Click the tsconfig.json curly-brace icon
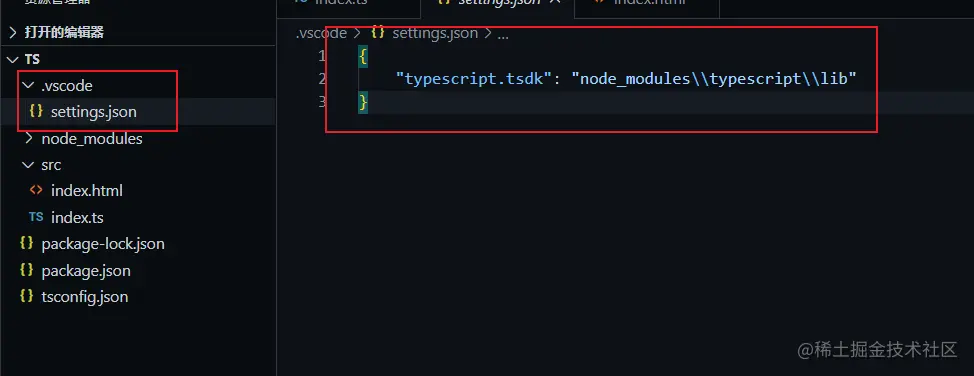Viewport: 974px width, 376px height. click(26, 296)
